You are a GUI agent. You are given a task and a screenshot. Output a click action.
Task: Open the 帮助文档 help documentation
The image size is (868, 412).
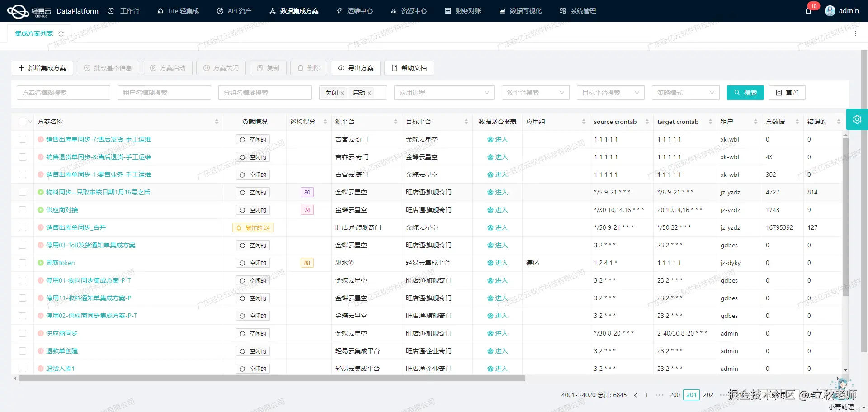click(x=408, y=68)
